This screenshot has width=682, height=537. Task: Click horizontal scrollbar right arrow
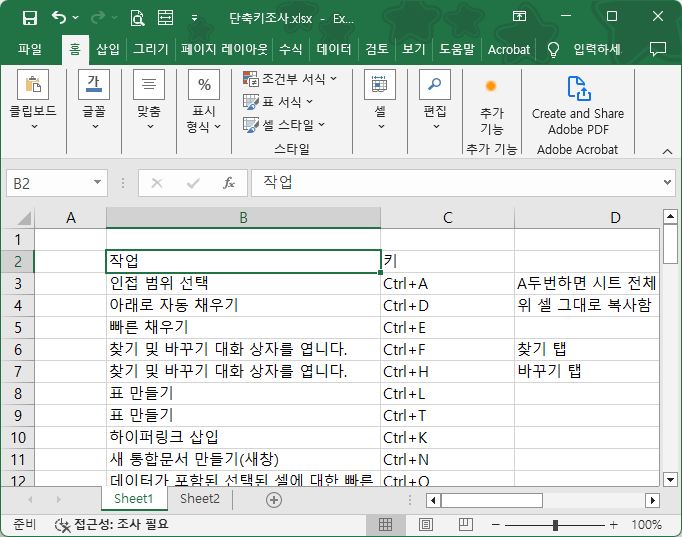click(652, 500)
